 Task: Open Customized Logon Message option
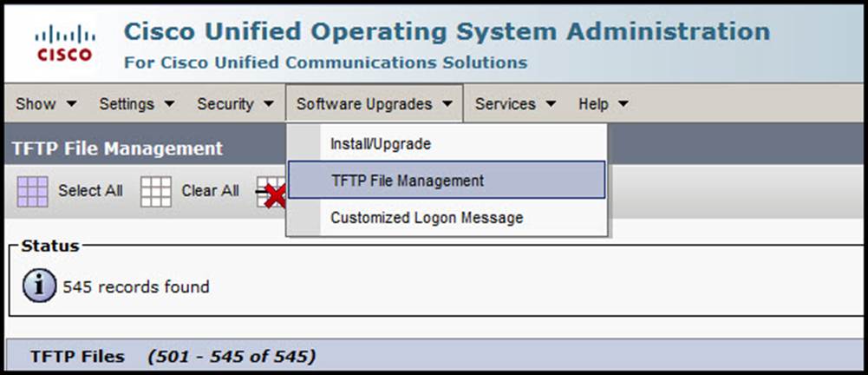click(x=427, y=217)
